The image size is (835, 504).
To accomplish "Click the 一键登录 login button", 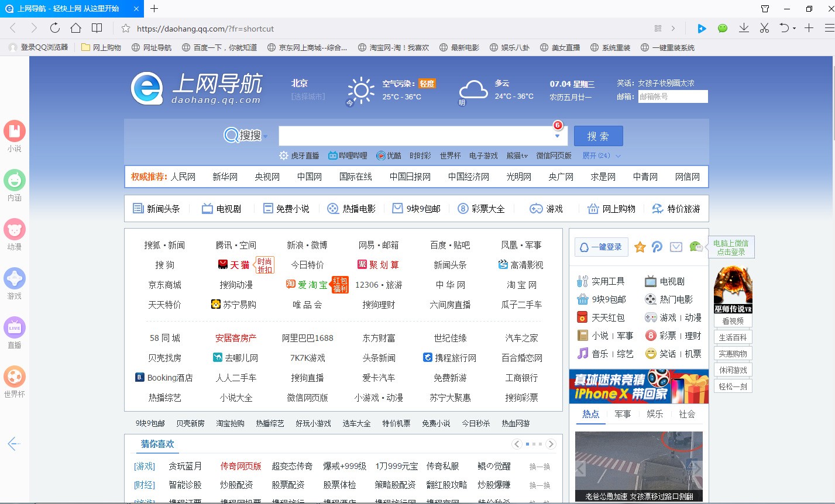I will point(601,247).
